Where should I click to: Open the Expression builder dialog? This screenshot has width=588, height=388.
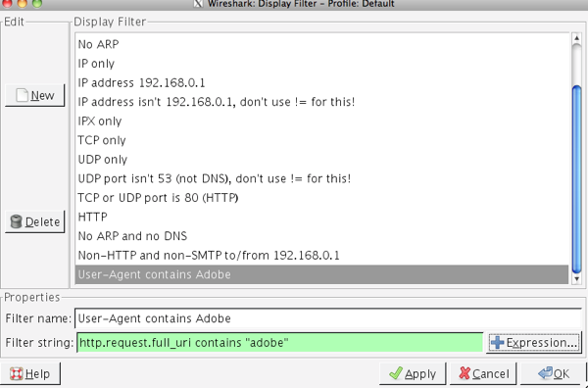(x=534, y=343)
